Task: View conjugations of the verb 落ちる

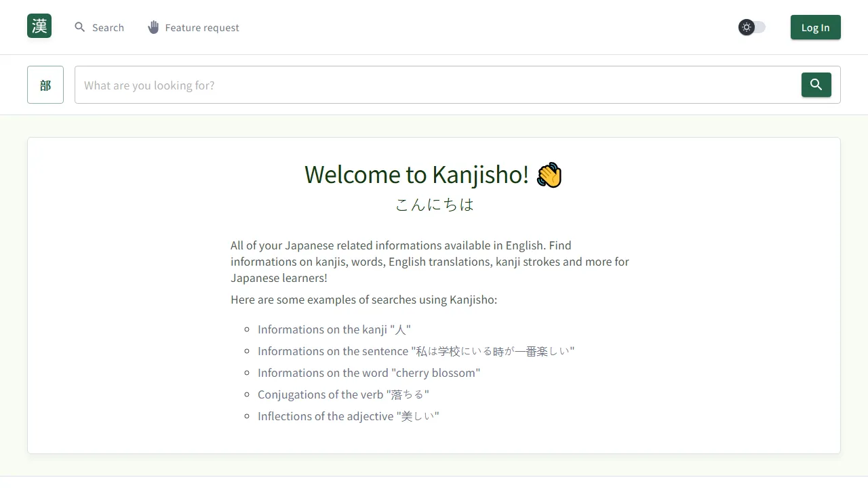Action: click(343, 394)
